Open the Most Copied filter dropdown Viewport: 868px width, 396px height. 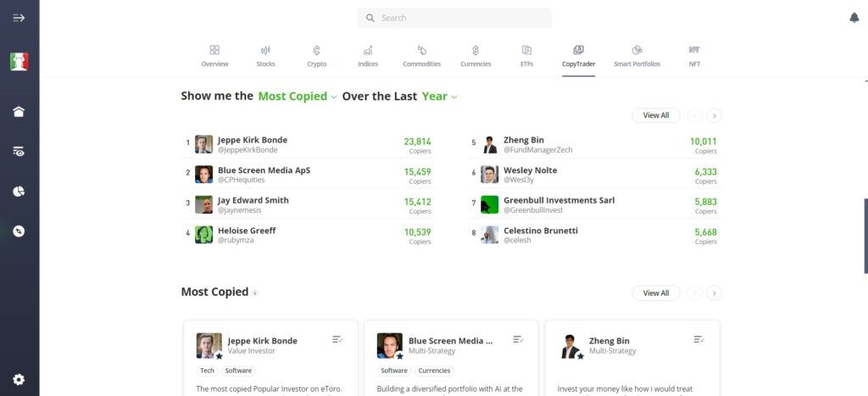tap(298, 97)
